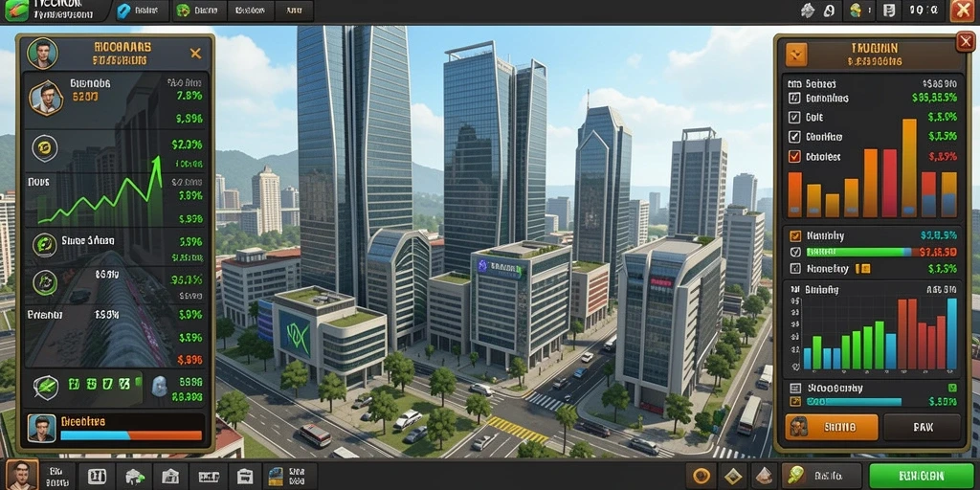The height and width of the screenshot is (490, 980).
Task: Uncheck the second white checkbox in right panel list
Action: (x=794, y=136)
